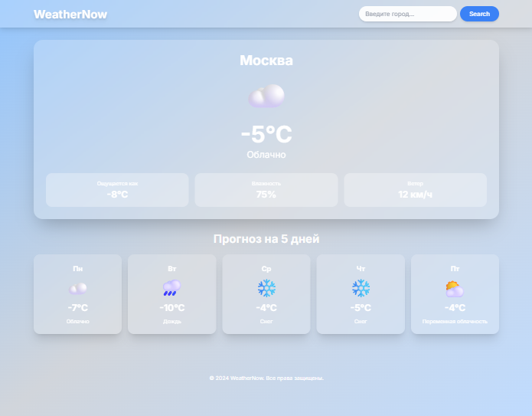Screen dimensions: 532x416
Task: Click the rain cloud icon for Вт
Action: 171,288
